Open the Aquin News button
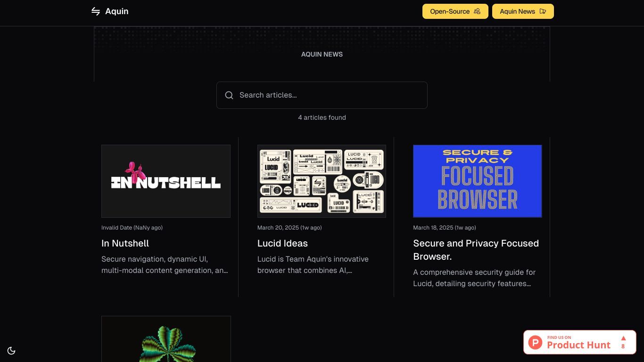Image resolution: width=644 pixels, height=362 pixels. coord(523,11)
